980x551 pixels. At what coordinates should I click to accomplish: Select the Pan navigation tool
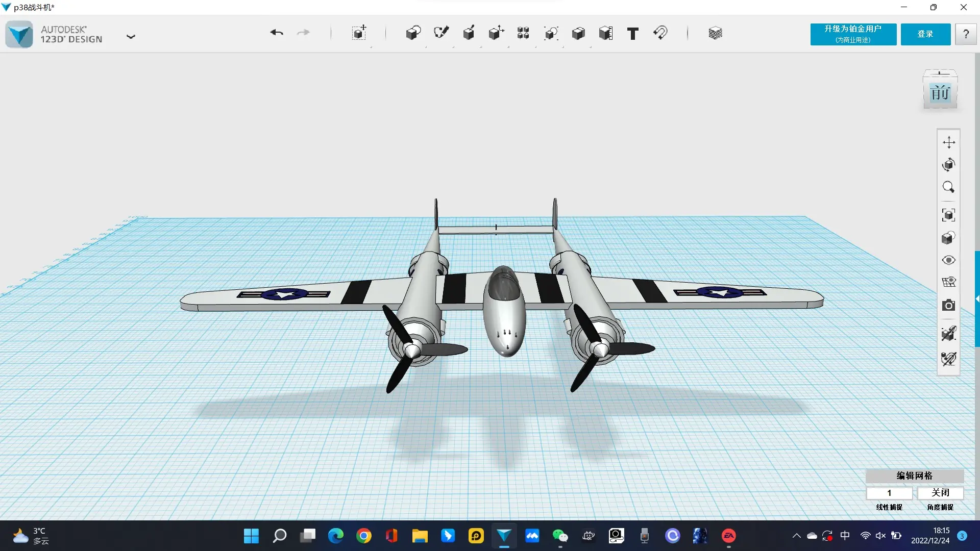pyautogui.click(x=949, y=142)
